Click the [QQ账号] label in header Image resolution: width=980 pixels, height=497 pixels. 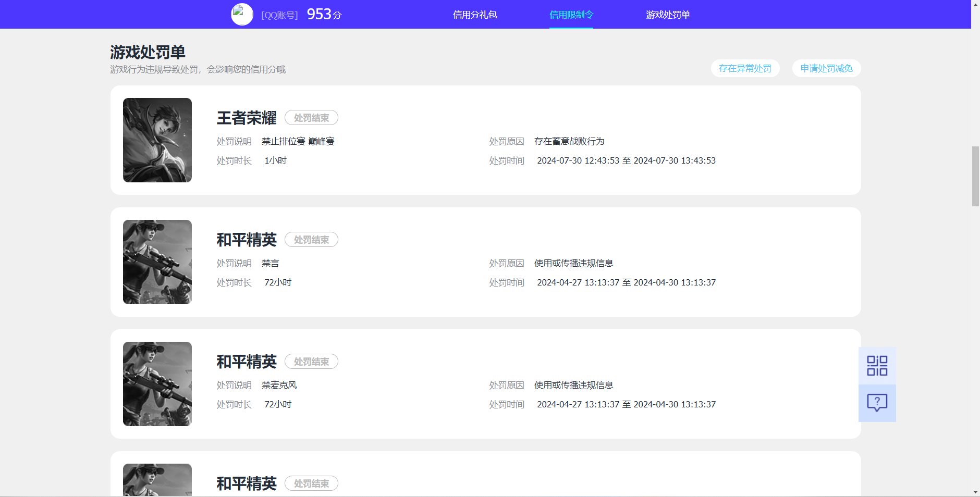coord(279,15)
